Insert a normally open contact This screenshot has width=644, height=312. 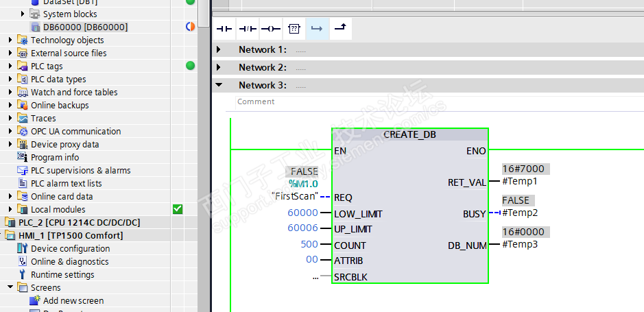pos(224,29)
